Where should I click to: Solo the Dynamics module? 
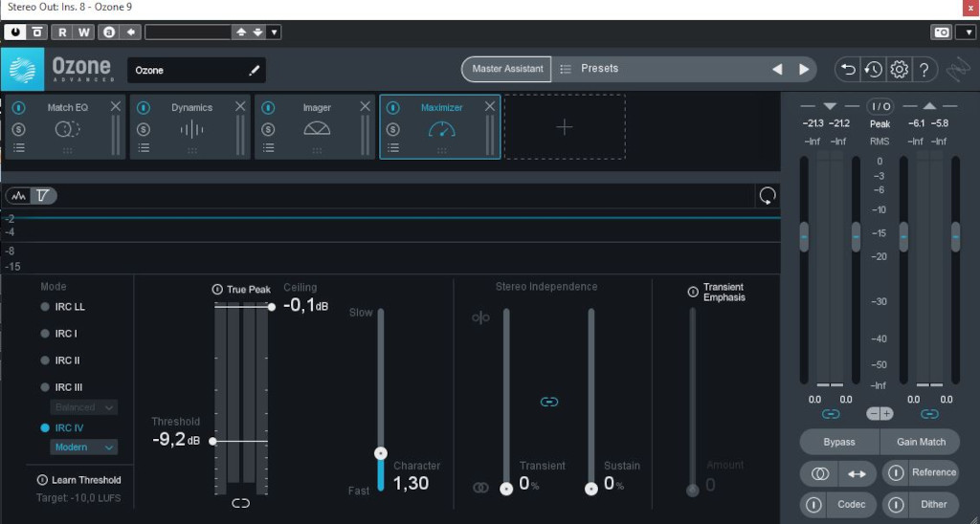[144, 129]
